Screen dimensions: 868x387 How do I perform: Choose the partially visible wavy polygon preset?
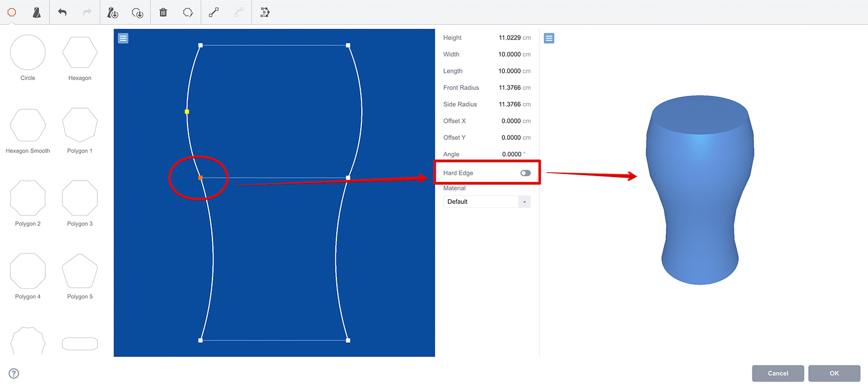click(28, 341)
